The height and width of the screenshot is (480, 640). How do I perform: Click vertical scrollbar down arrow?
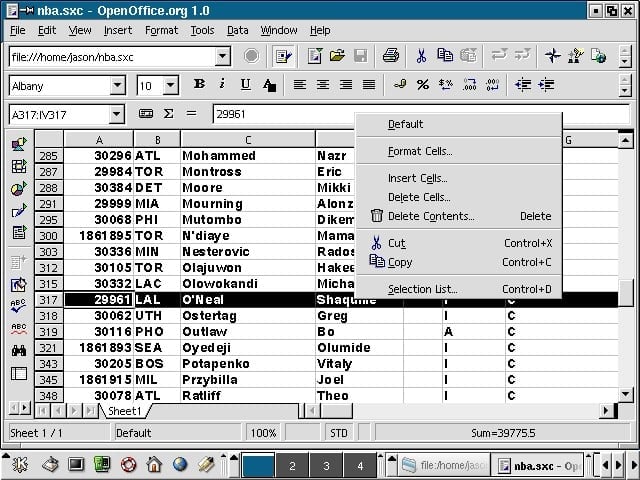[625, 394]
